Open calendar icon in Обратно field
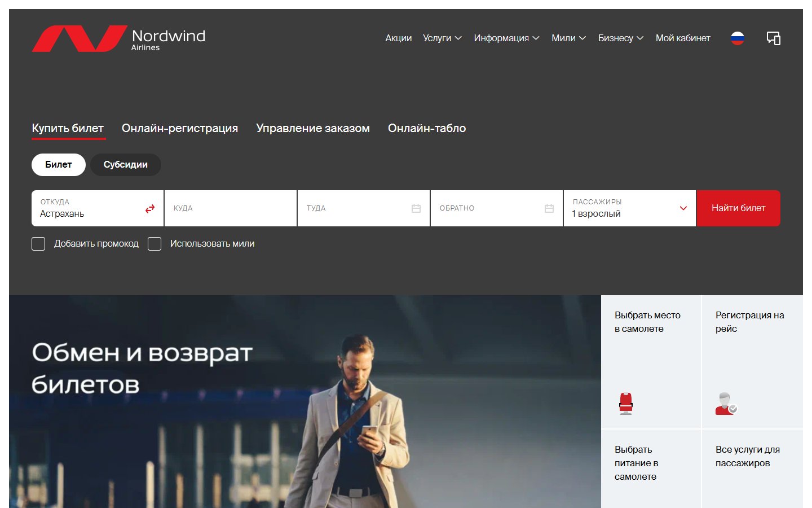812x508 pixels. point(549,208)
